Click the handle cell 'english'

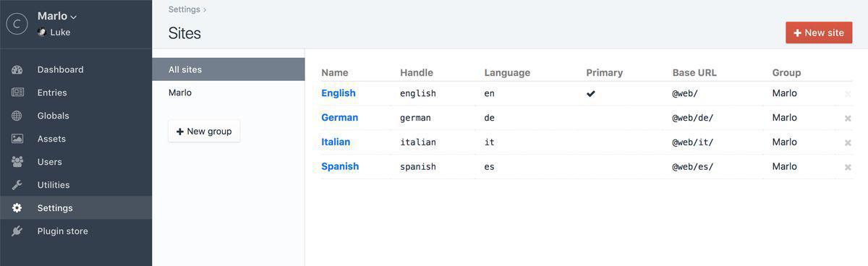(418, 93)
